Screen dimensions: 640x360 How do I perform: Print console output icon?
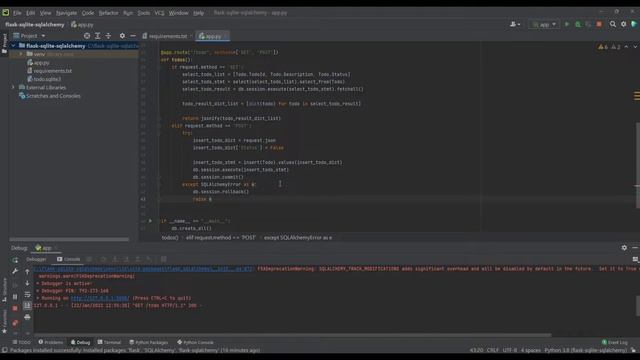[x=27, y=317]
